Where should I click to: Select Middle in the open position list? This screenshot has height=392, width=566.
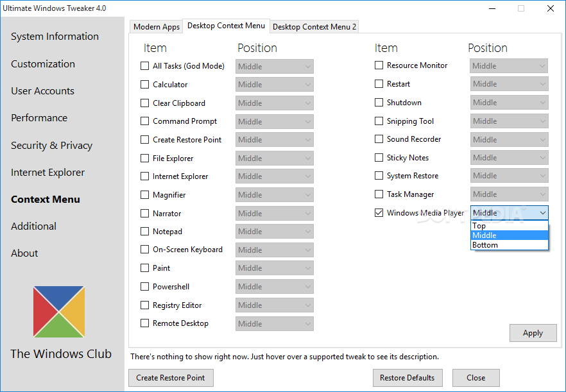click(x=510, y=235)
